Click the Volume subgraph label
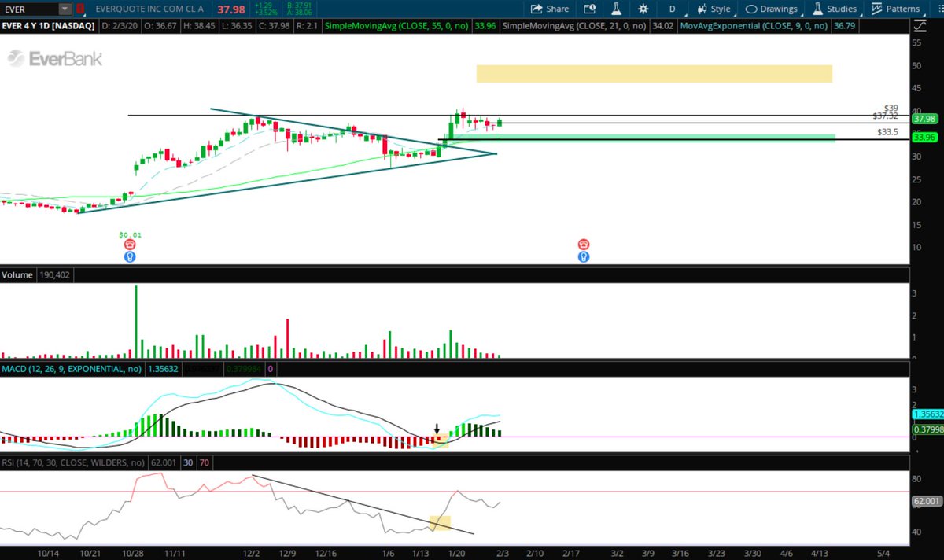The image size is (944, 560). (x=17, y=275)
